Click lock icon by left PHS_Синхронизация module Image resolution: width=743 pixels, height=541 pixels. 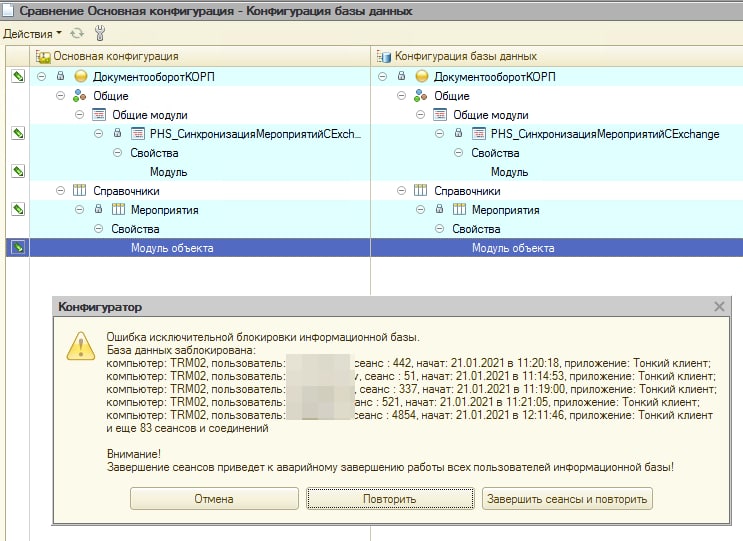118,133
